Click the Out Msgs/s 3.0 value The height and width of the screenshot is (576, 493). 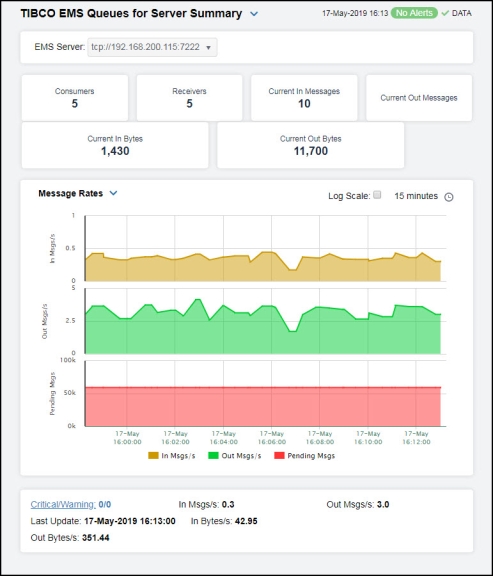tap(383, 504)
